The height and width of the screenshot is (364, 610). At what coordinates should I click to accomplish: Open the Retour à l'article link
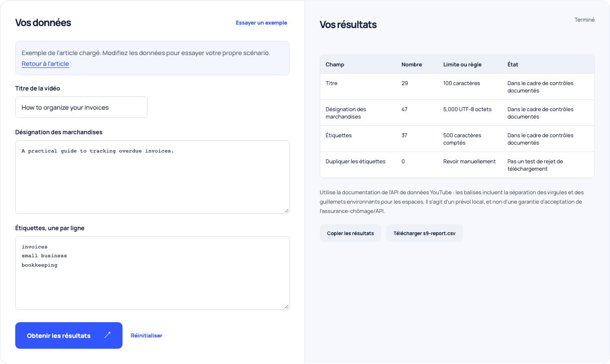pyautogui.click(x=45, y=64)
